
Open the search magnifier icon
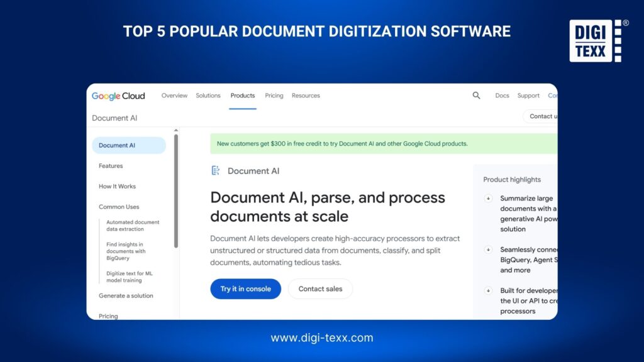(x=476, y=96)
